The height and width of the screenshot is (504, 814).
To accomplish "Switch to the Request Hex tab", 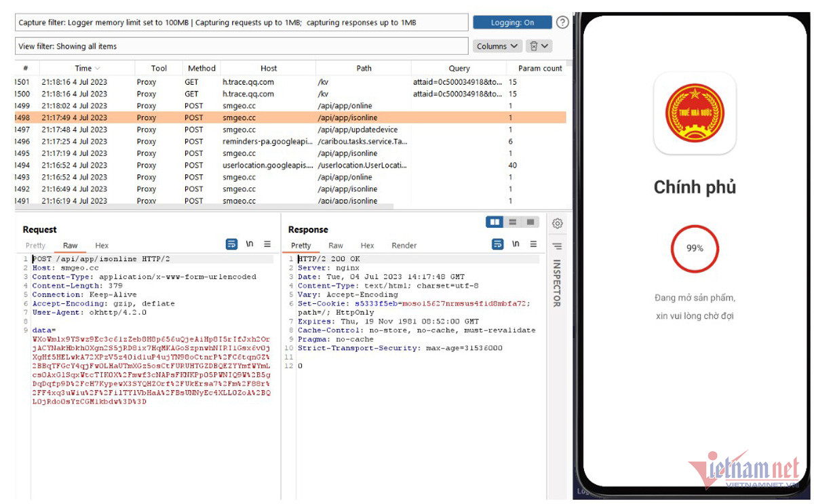I will (102, 246).
